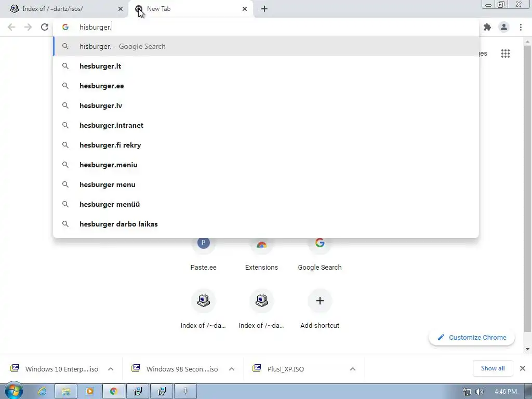Open the Windows Start menu orb
The width and height of the screenshot is (532, 399).
point(14,391)
